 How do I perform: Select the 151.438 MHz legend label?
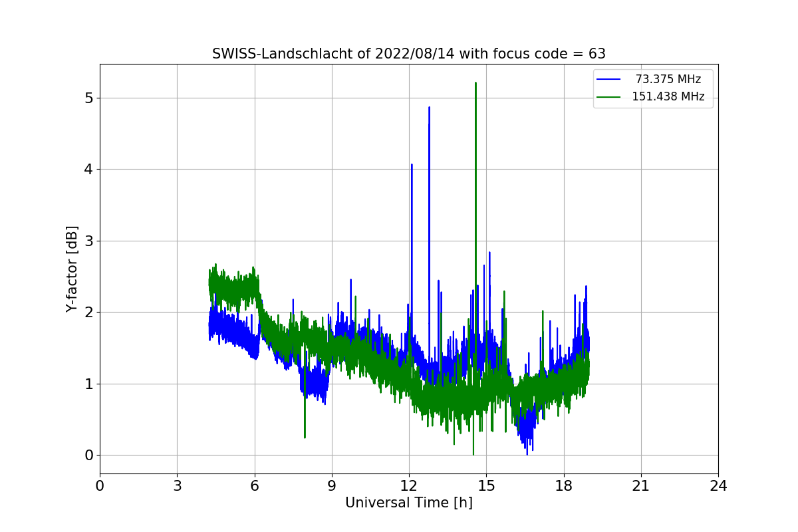click(668, 96)
